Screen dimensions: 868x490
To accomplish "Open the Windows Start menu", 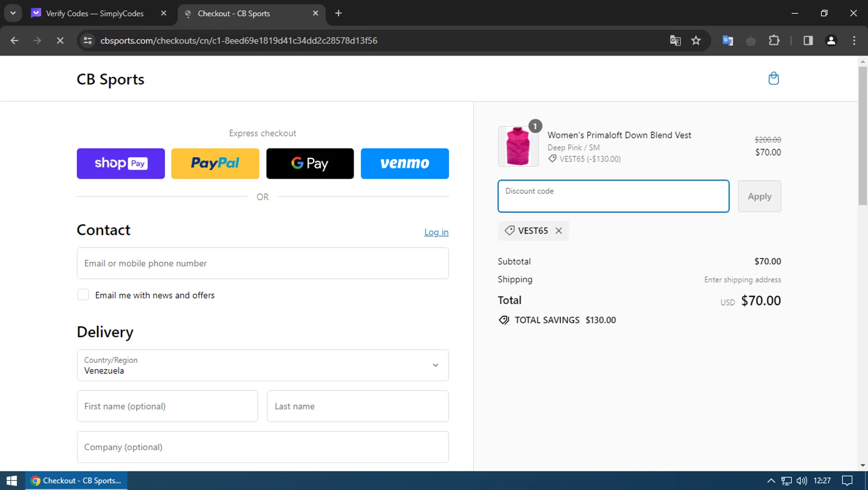I will pyautogui.click(x=12, y=481).
